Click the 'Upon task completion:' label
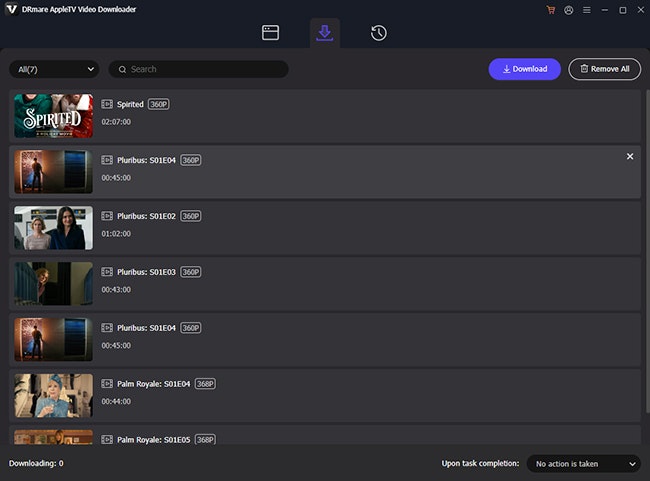This screenshot has height=481, width=650. 480,463
